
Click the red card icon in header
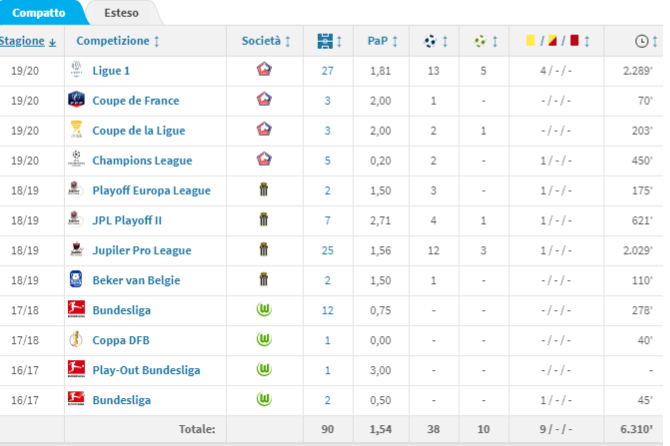click(x=574, y=41)
